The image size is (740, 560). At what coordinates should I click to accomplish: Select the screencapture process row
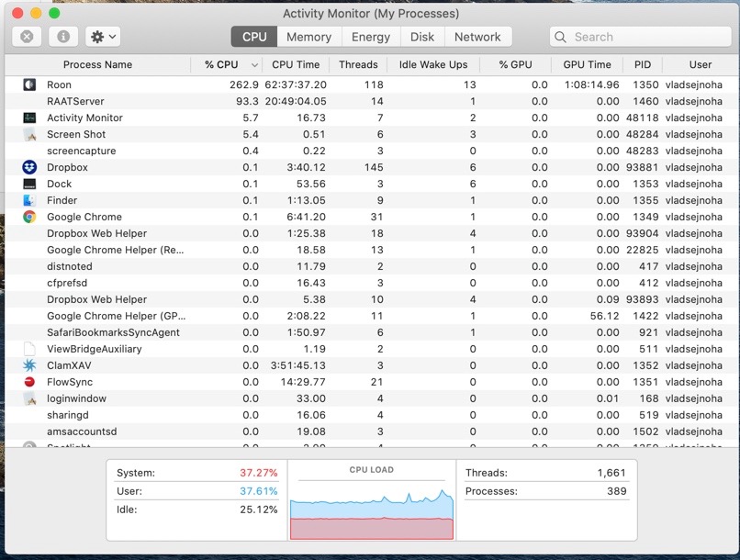point(372,151)
